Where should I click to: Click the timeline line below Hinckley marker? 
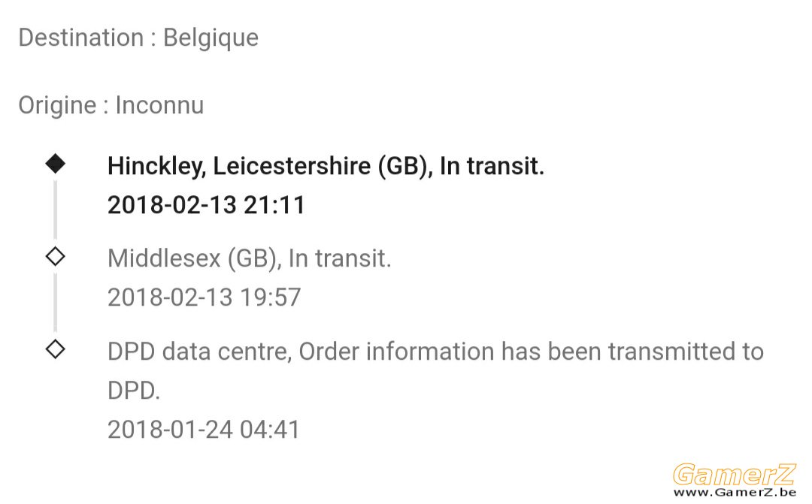pos(56,210)
